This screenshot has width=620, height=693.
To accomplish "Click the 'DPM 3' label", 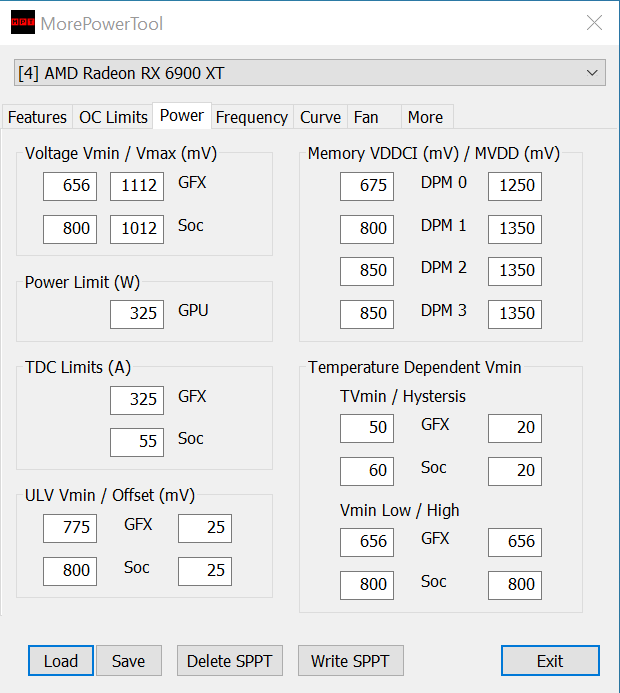I will 444,311.
